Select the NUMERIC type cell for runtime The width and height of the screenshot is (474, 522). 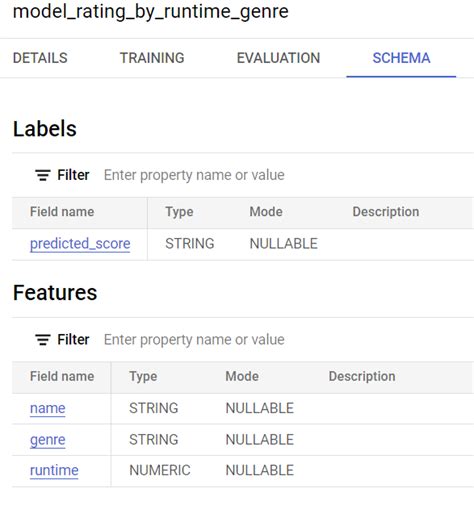[160, 471]
